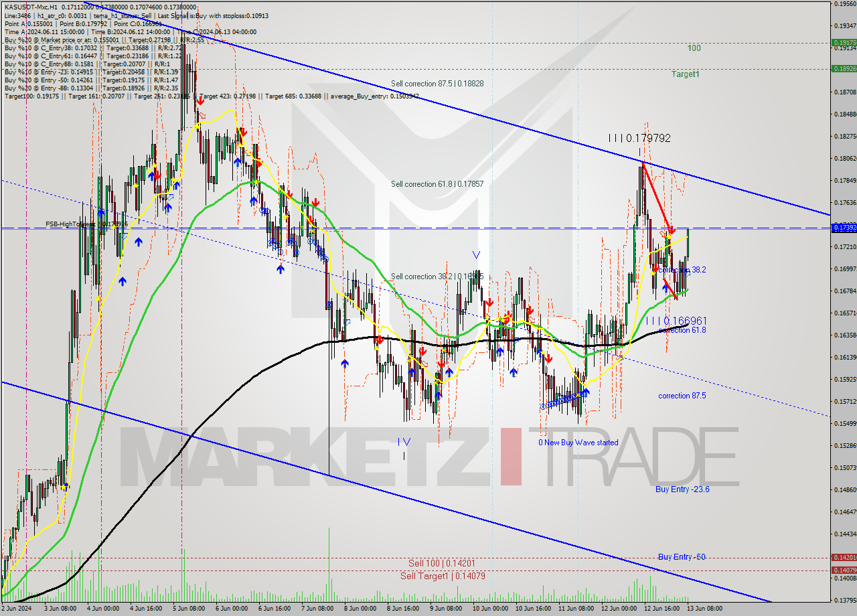Viewport: 857px width, 616px height.
Task: Select the 'Sell Target1 | 0.14079' label
Action: (443, 576)
